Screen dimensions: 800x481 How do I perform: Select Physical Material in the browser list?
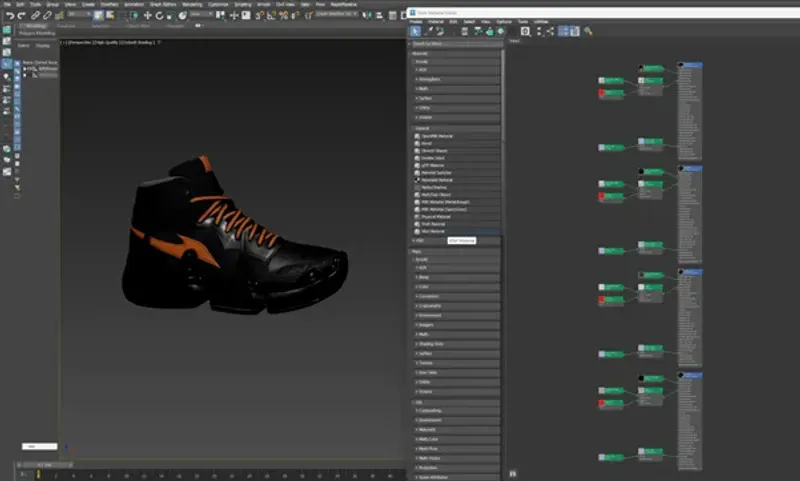(436, 217)
